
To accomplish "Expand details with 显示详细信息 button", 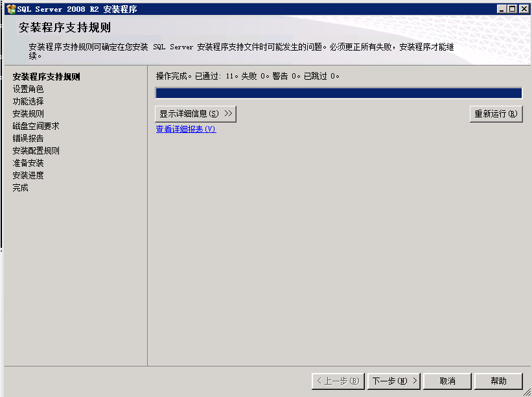I will pos(196,114).
